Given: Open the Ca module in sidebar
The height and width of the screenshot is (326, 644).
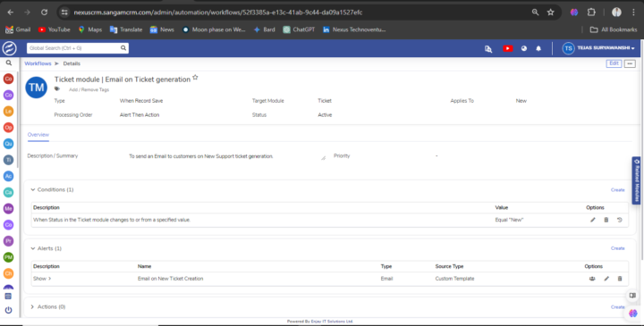Looking at the screenshot, I should [x=8, y=192].
